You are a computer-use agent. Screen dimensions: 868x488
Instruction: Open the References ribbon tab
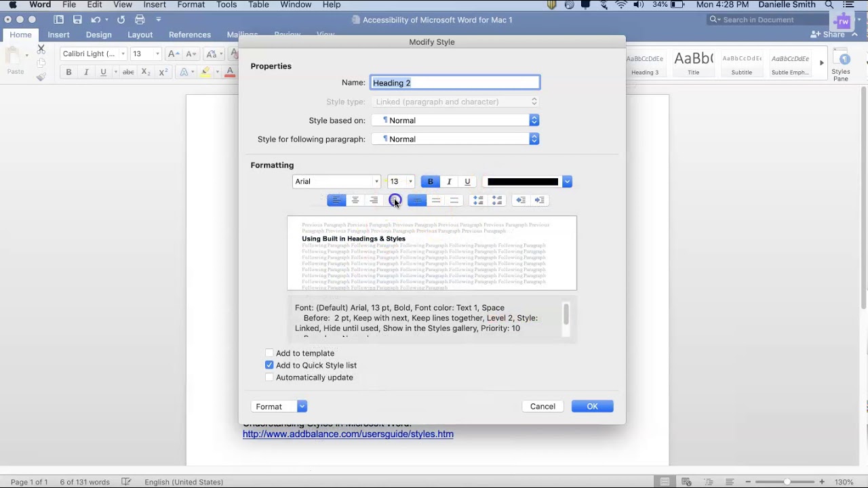point(190,35)
